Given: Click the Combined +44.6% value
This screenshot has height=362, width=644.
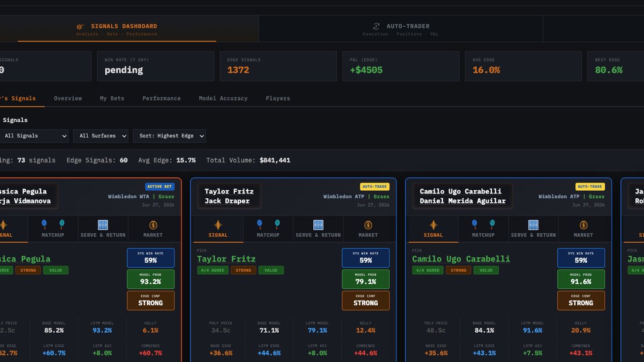Looking at the screenshot, I should [x=365, y=353].
